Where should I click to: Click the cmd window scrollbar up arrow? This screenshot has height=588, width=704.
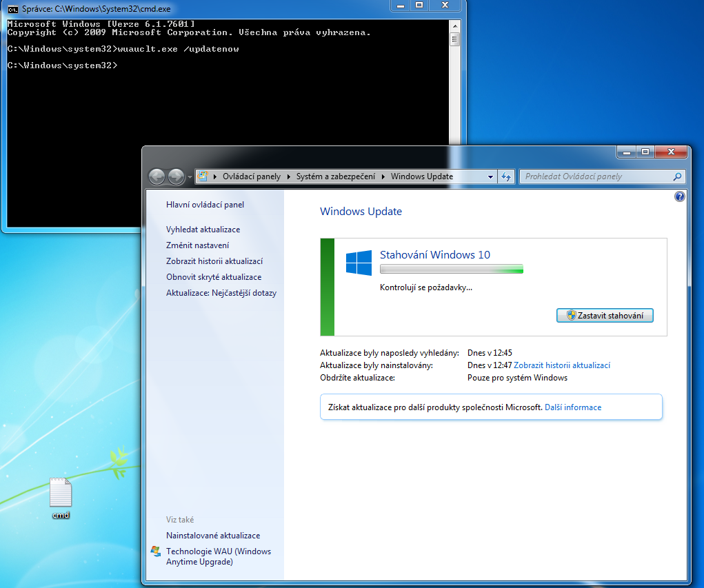pos(455,26)
